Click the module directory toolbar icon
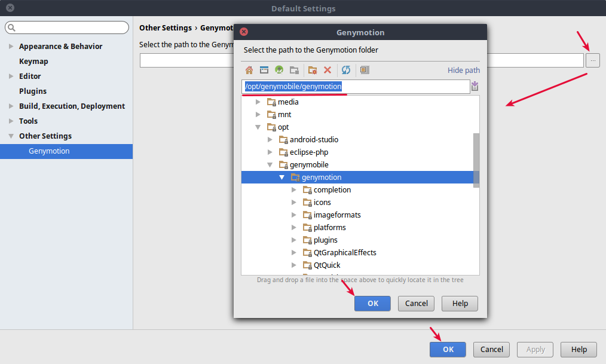Viewport: 606px width, 364px height. pos(294,70)
